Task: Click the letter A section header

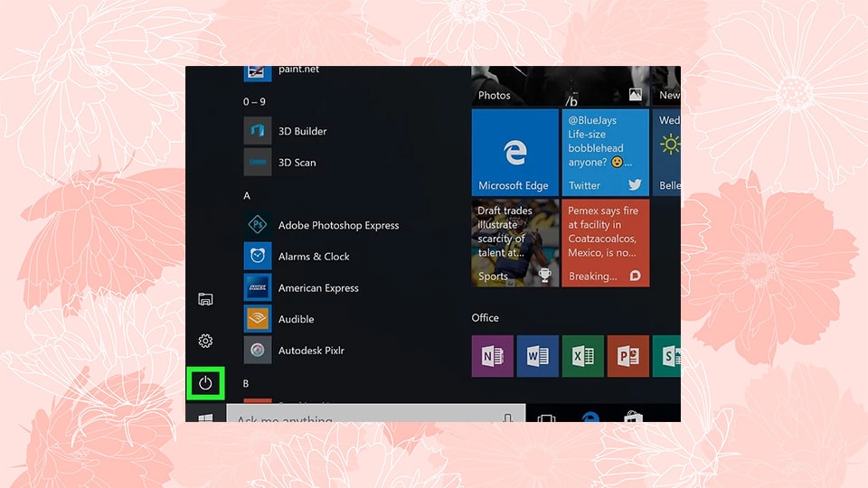Action: 247,195
